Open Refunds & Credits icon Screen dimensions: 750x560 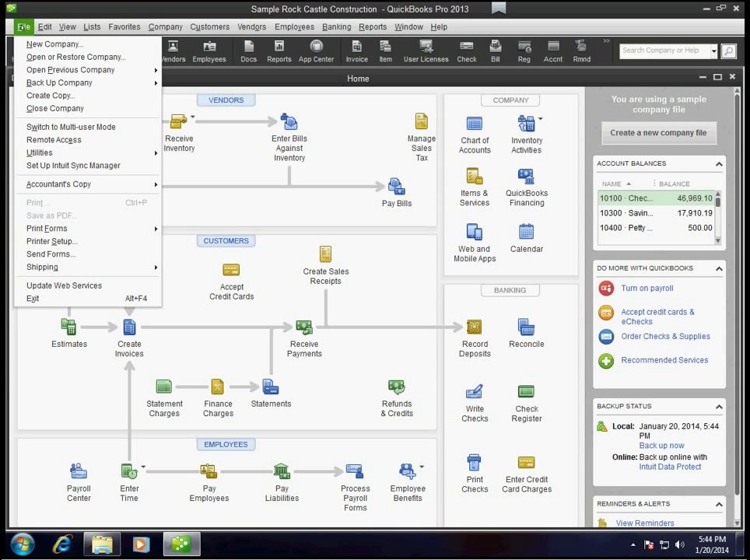(x=397, y=387)
